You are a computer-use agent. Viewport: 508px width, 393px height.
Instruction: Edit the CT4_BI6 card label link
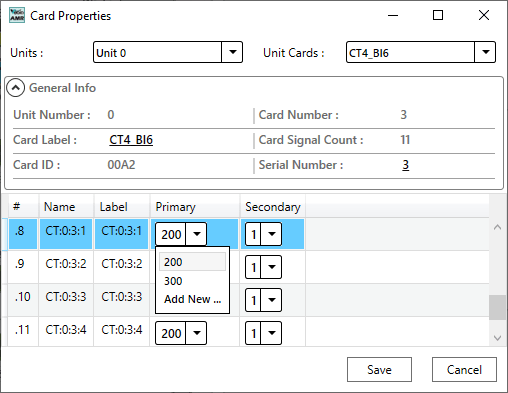131,140
